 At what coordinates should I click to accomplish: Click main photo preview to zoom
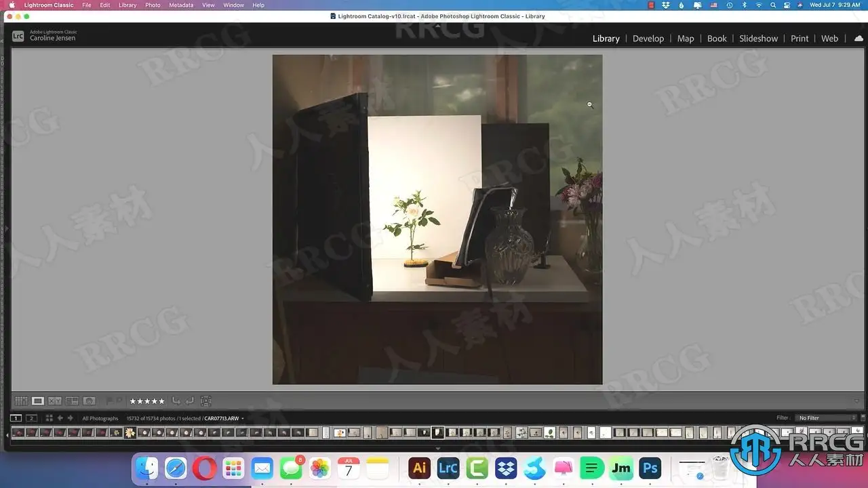(x=437, y=220)
